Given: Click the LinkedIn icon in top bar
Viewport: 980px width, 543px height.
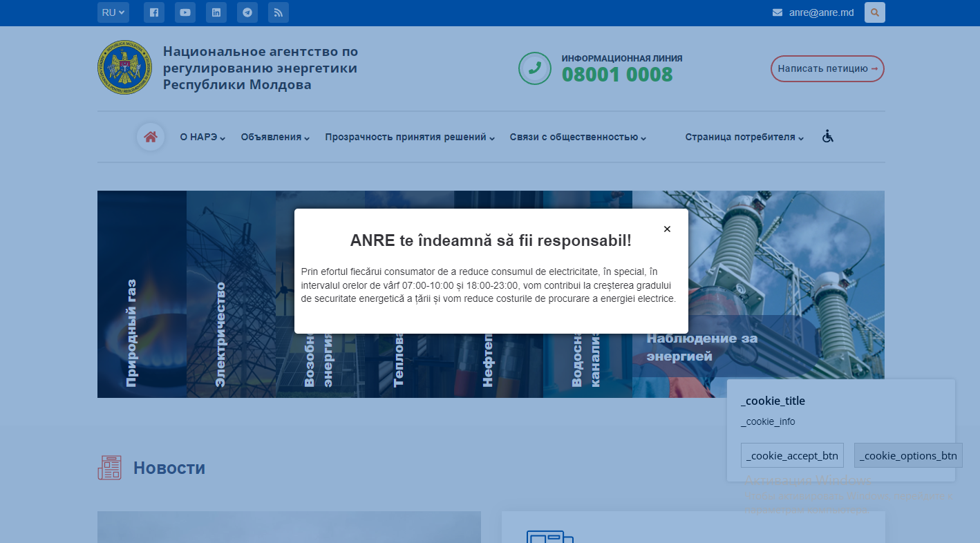Looking at the screenshot, I should (x=216, y=12).
